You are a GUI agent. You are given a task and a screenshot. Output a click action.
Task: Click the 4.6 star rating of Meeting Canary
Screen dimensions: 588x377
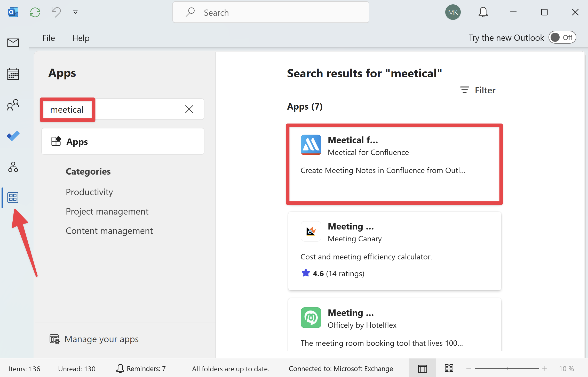click(333, 273)
